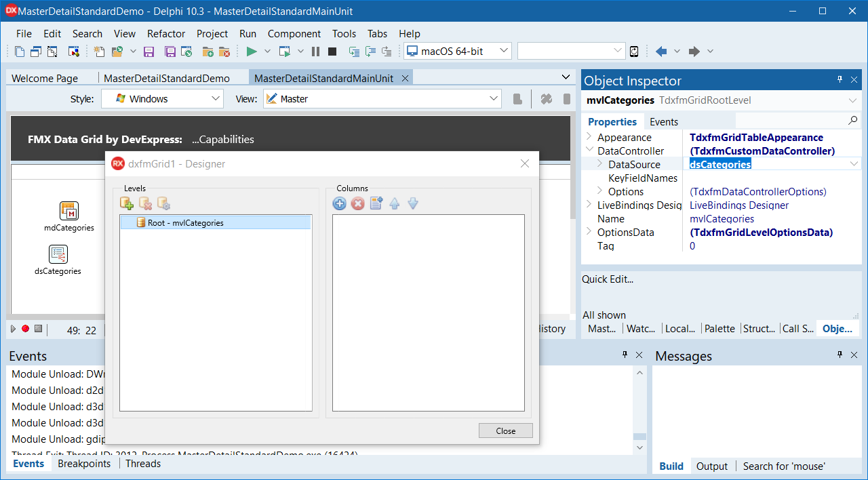Viewport: 868px width, 480px height.
Task: Click the Pause icon in toolbar
Action: coord(315,52)
